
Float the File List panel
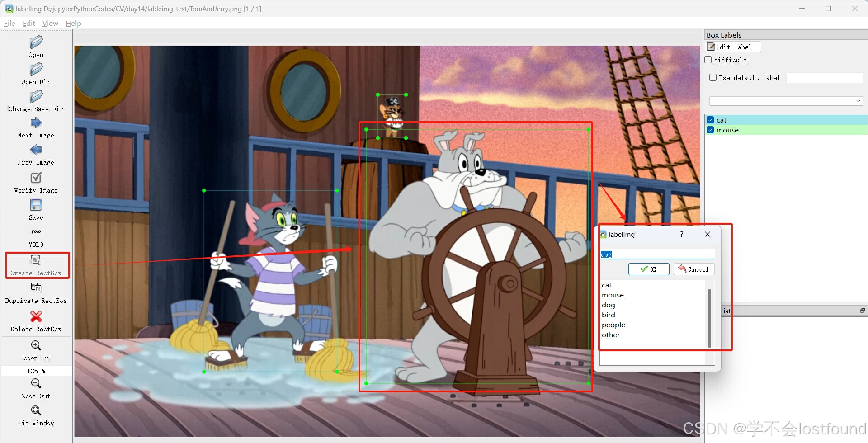(862, 311)
